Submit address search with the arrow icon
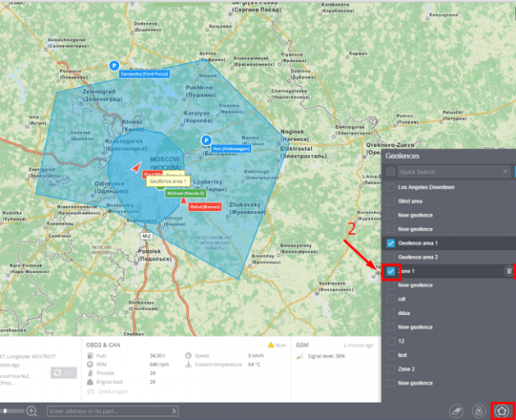516x420 pixels. coord(174,411)
